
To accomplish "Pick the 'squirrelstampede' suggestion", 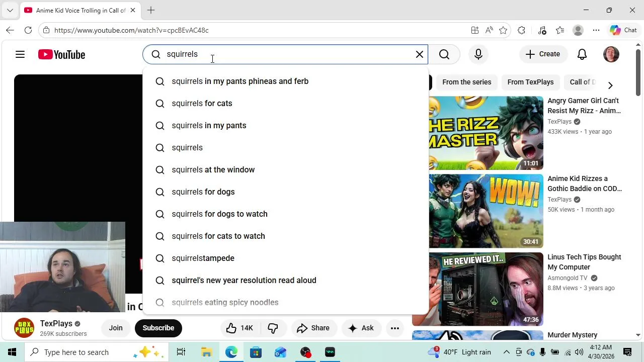I will coord(286,258).
